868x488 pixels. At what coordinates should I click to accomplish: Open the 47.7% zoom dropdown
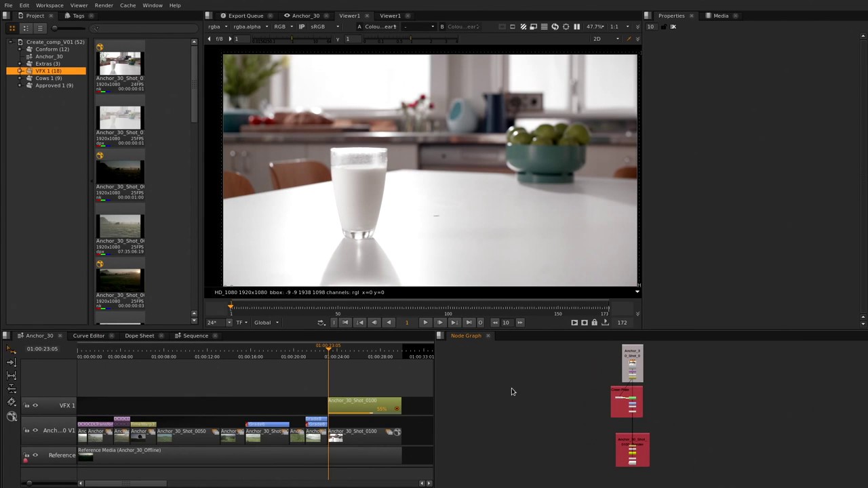tap(596, 26)
